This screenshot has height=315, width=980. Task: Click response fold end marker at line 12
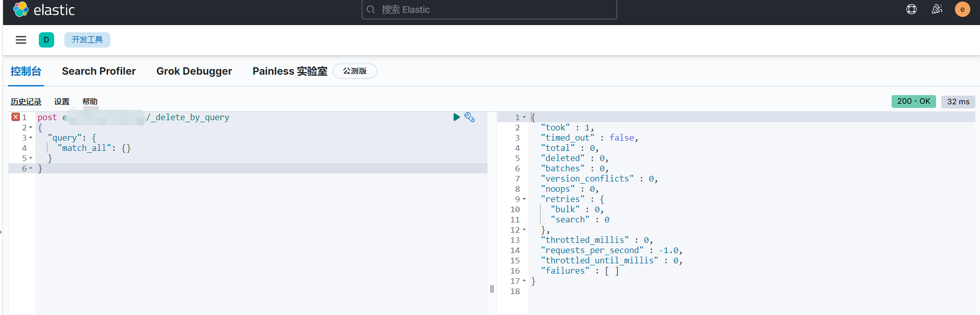click(x=524, y=230)
